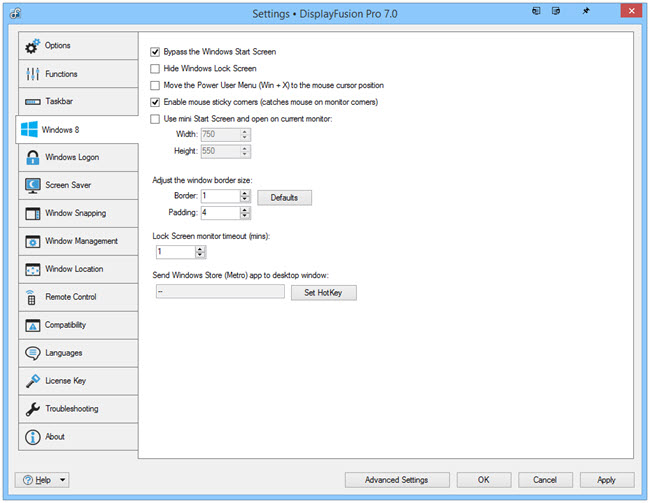Click the DisplayFusion app icon in title bar

pyautogui.click(x=16, y=13)
